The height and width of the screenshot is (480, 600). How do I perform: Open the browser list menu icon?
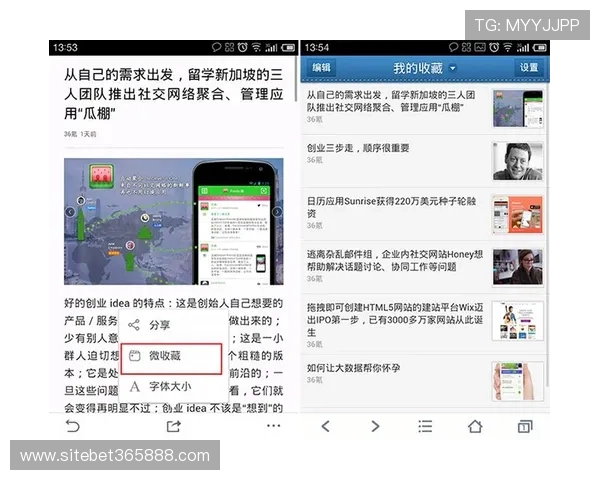coord(425,426)
